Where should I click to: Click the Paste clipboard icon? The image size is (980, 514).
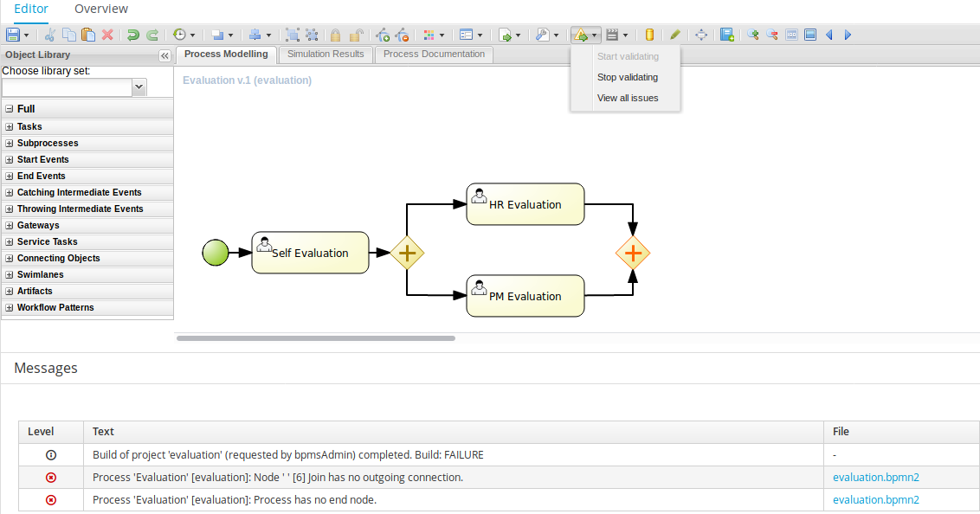89,35
